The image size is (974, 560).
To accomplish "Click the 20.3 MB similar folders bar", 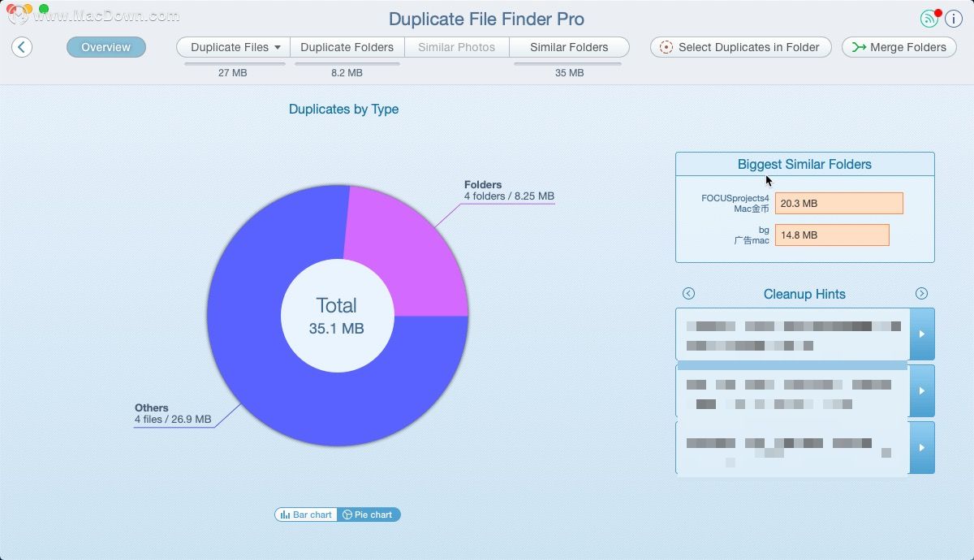I will pos(839,203).
